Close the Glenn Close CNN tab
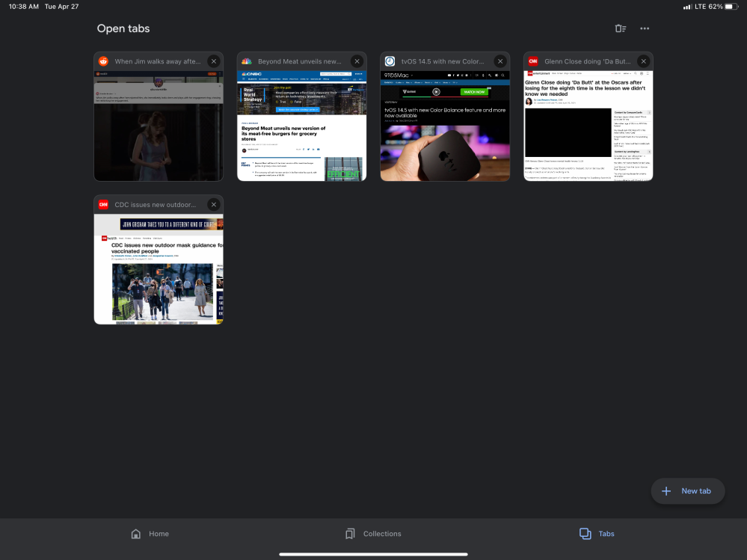Image resolution: width=747 pixels, height=560 pixels. pyautogui.click(x=643, y=61)
